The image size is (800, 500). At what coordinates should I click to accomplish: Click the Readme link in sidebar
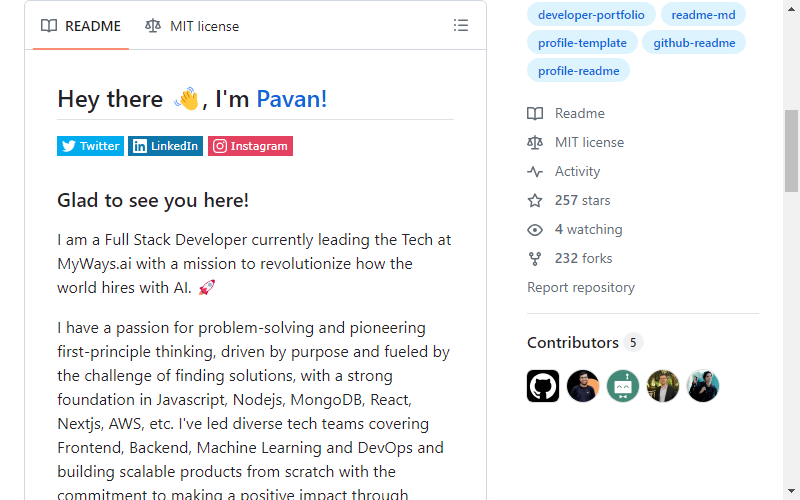pyautogui.click(x=580, y=113)
